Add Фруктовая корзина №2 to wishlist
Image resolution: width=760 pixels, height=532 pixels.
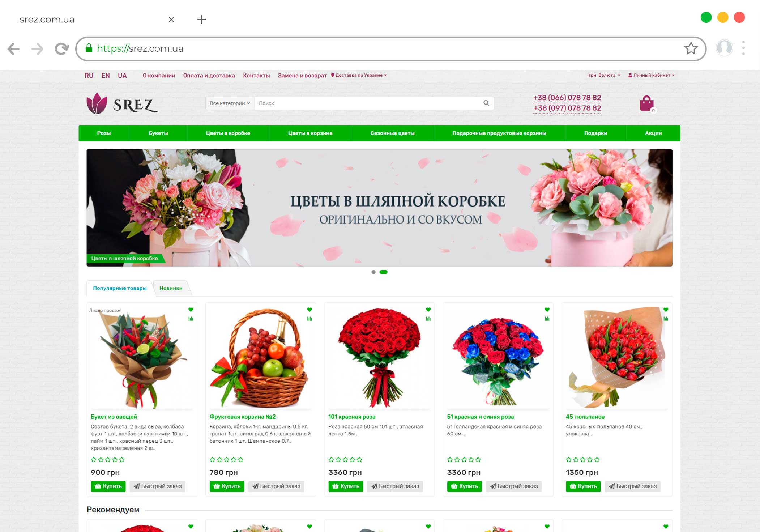coord(309,310)
